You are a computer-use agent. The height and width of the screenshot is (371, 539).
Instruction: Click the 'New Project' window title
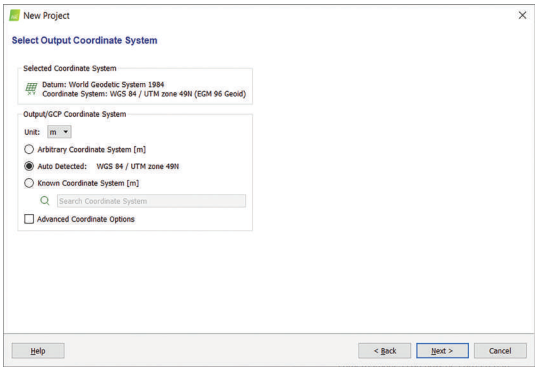(46, 15)
